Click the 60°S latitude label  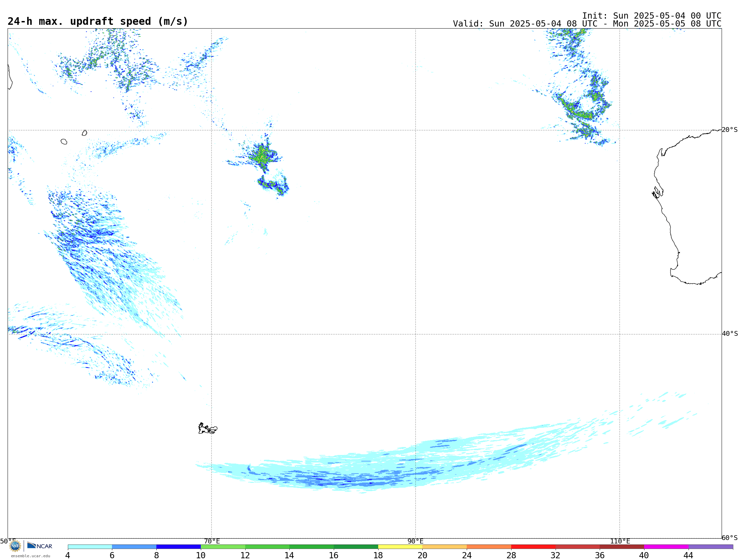[730, 537]
